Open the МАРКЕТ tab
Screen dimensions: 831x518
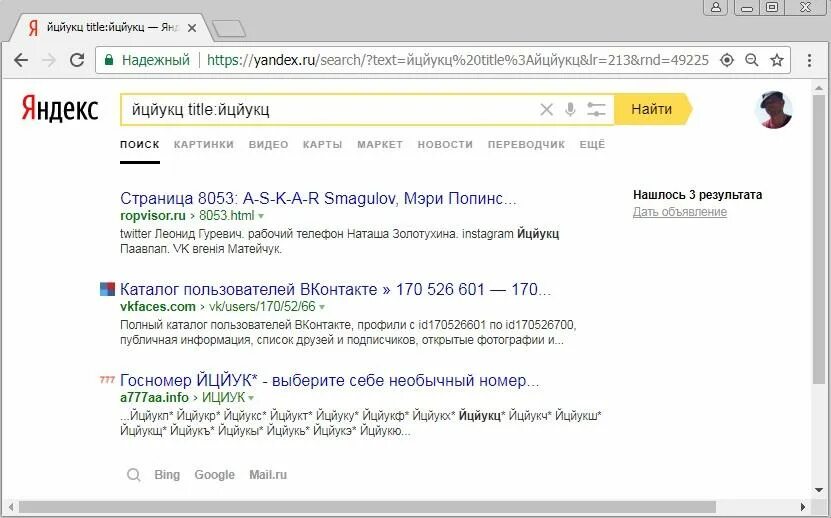pyautogui.click(x=380, y=144)
